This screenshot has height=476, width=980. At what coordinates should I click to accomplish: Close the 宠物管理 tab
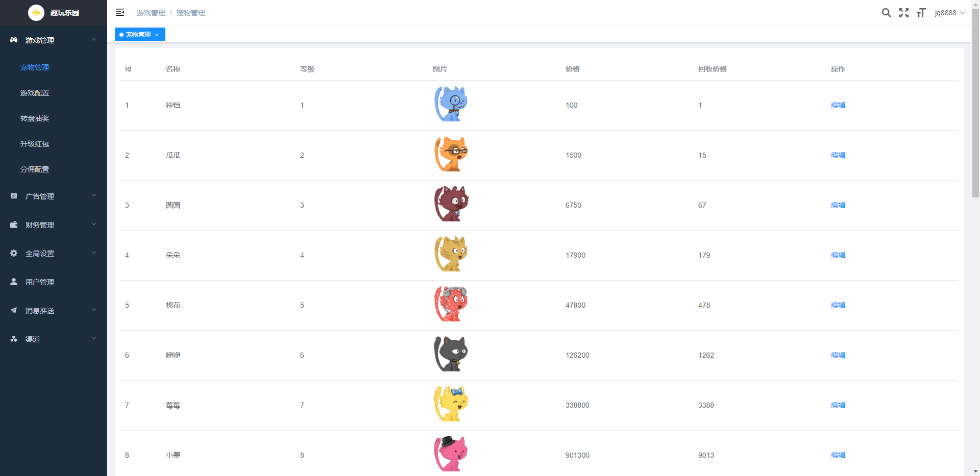157,35
